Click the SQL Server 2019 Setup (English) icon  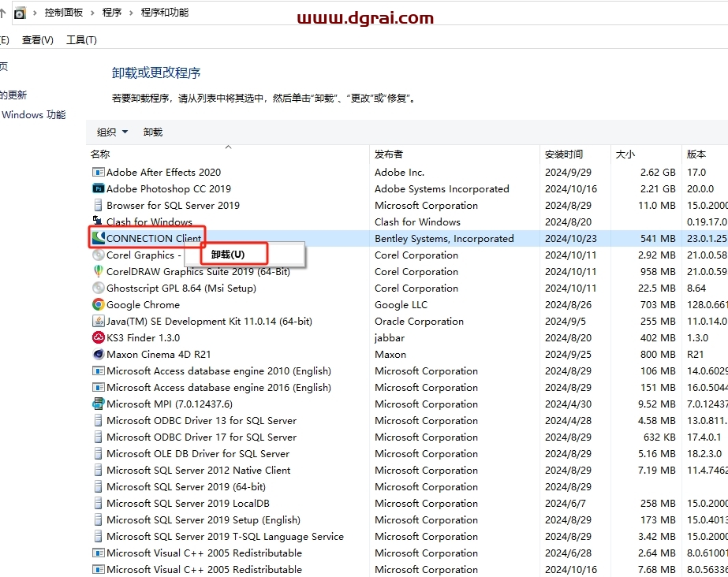98,520
